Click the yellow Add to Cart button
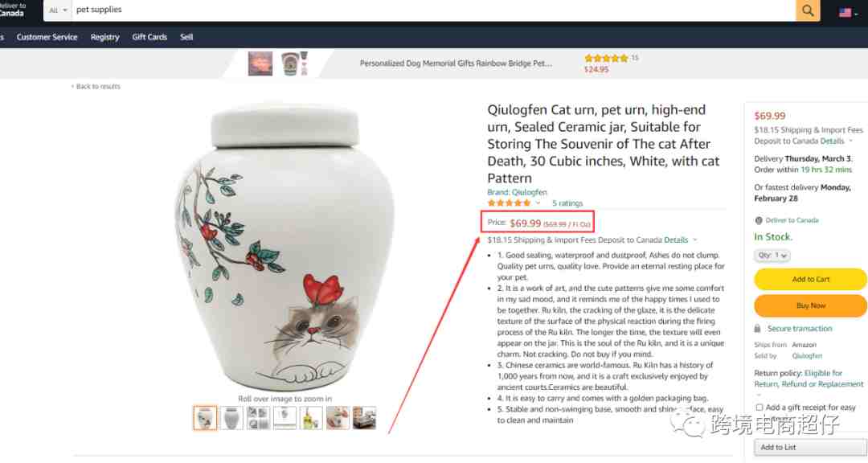 [810, 279]
